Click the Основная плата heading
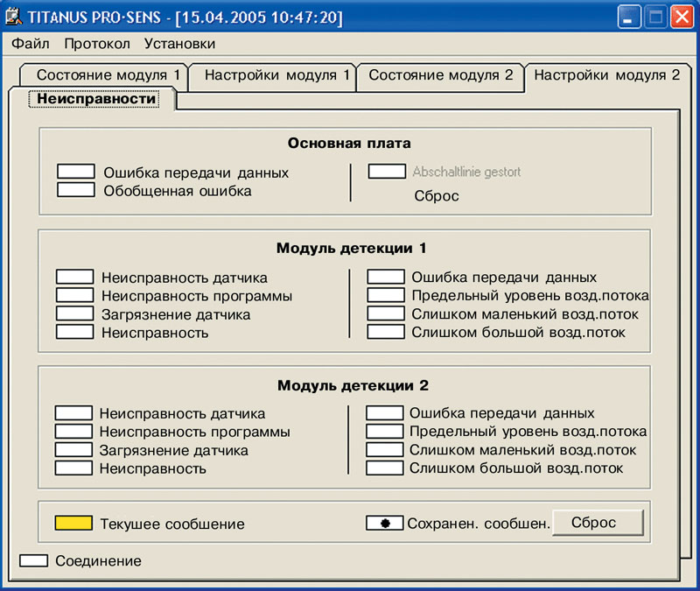 [349, 144]
